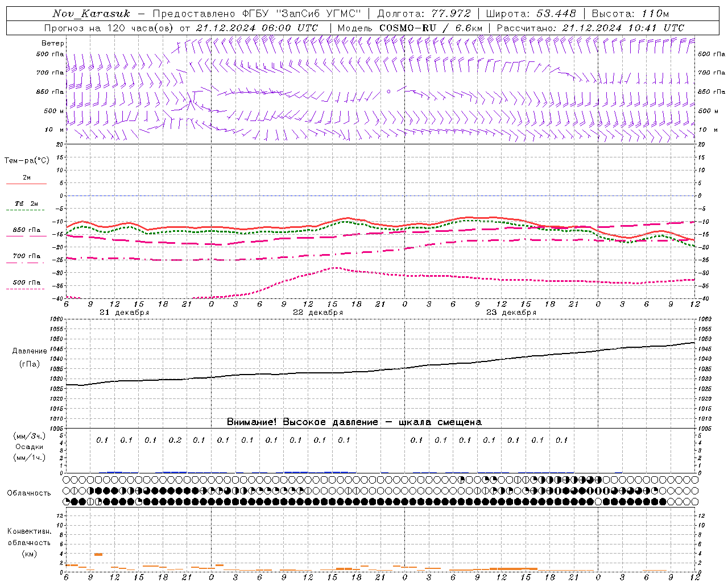Select the 23 декабря date label
The height and width of the screenshot is (582, 728).
click(x=511, y=313)
